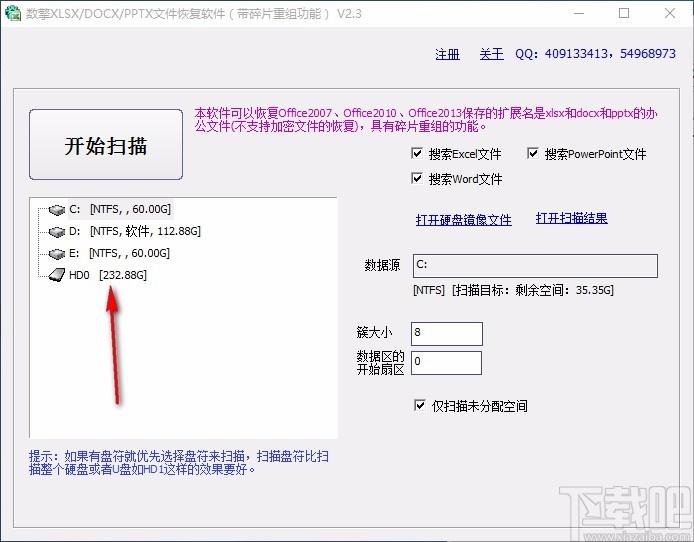
Task: Click the 数据区的开始扇区 input field
Action: click(446, 363)
